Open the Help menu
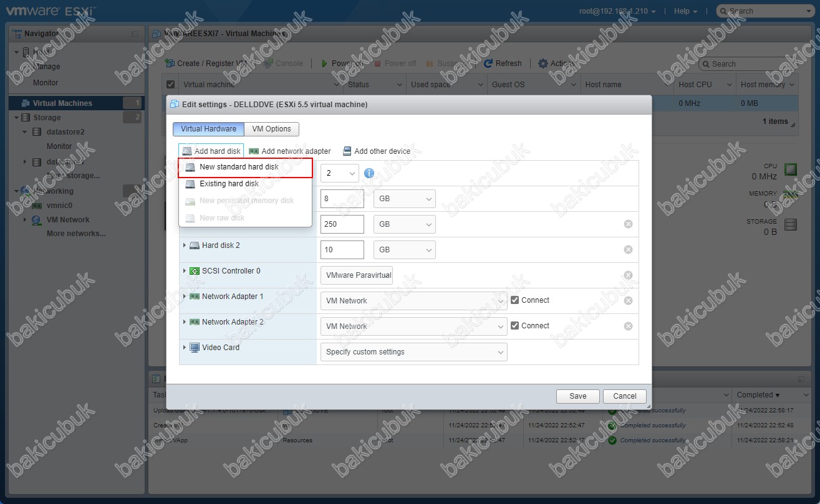Screen dimensions: 820x504 click(686, 11)
